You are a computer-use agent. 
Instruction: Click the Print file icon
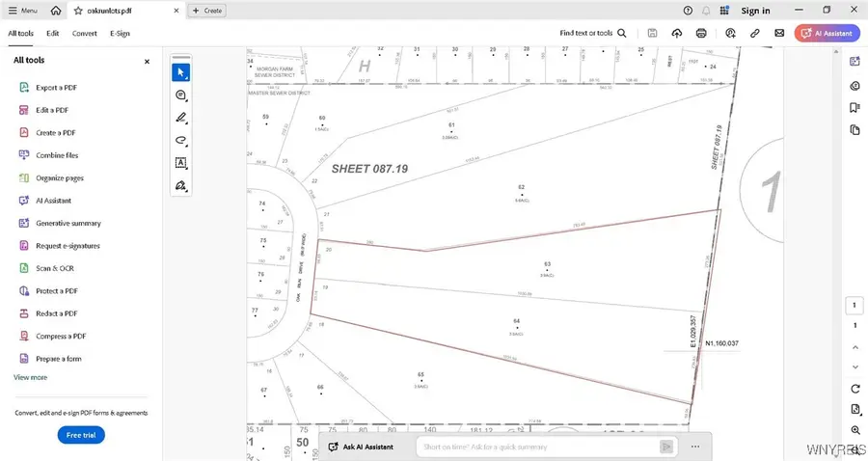tap(701, 33)
